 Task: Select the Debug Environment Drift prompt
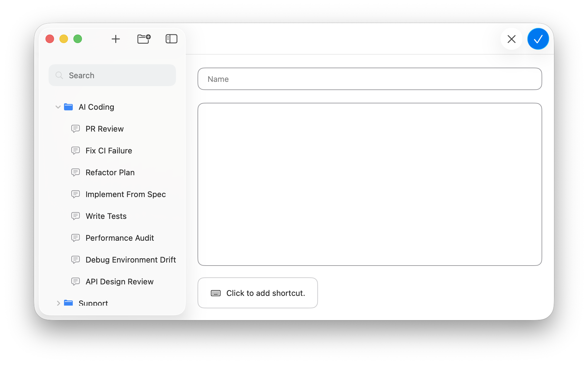130,260
